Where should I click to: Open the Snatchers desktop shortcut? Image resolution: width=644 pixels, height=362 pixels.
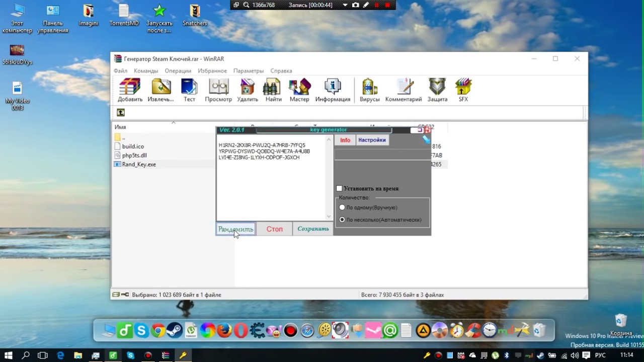(195, 16)
